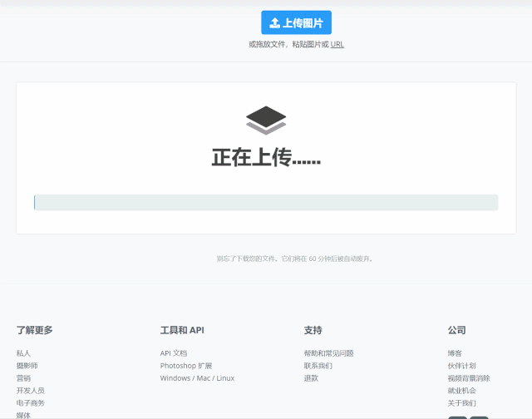This screenshot has height=419, width=532.
Task: Open the 伙伴计划 partner program link
Action: [461, 366]
